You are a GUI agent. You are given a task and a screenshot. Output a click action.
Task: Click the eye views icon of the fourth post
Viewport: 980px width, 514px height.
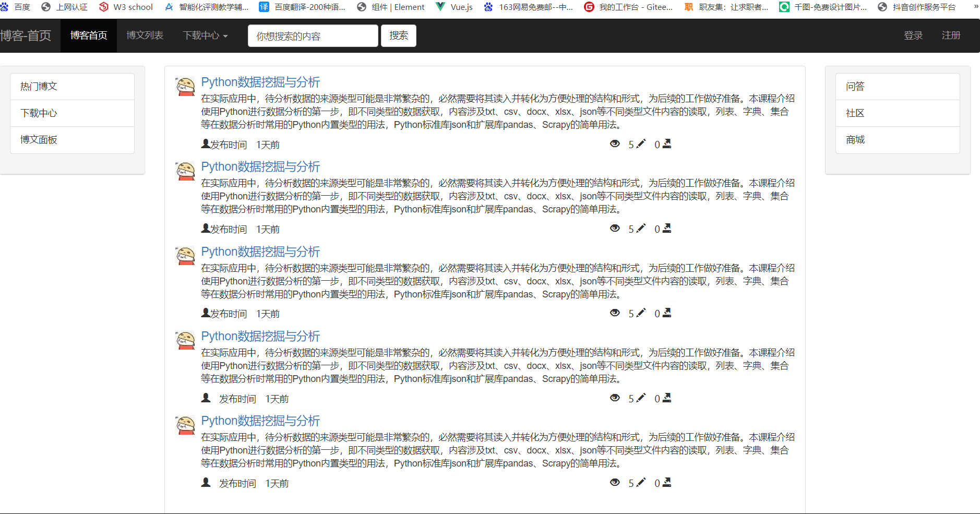[x=615, y=398]
